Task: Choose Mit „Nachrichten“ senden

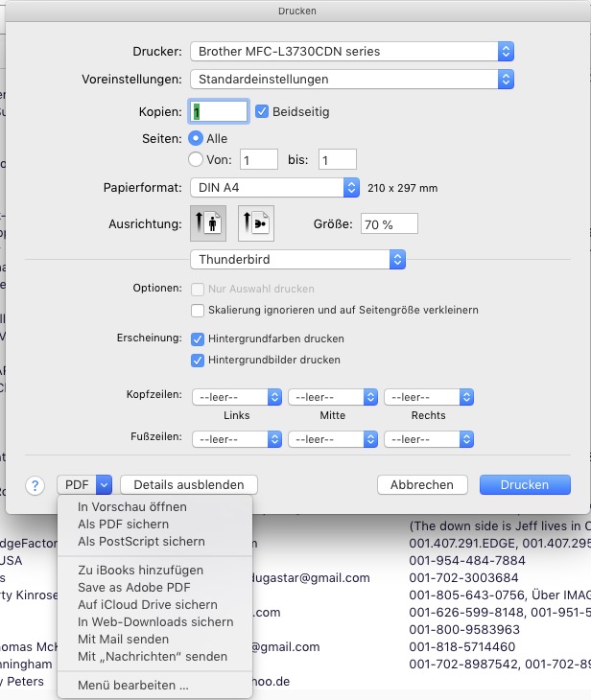Action: pyautogui.click(x=155, y=657)
